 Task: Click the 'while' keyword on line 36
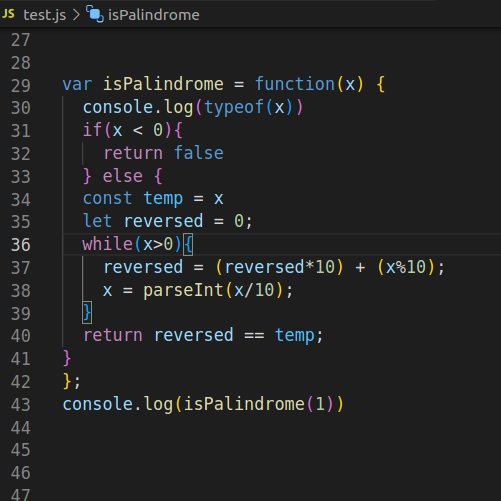pyautogui.click(x=107, y=244)
